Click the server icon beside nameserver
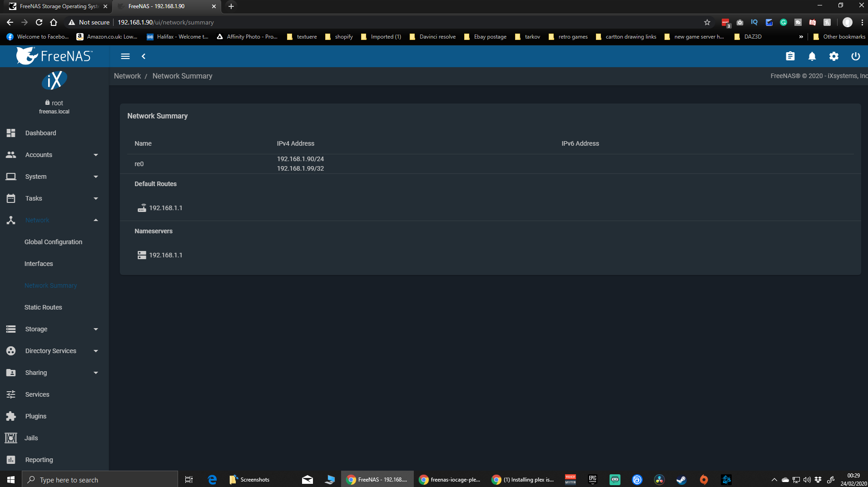868x487 pixels. coord(142,255)
